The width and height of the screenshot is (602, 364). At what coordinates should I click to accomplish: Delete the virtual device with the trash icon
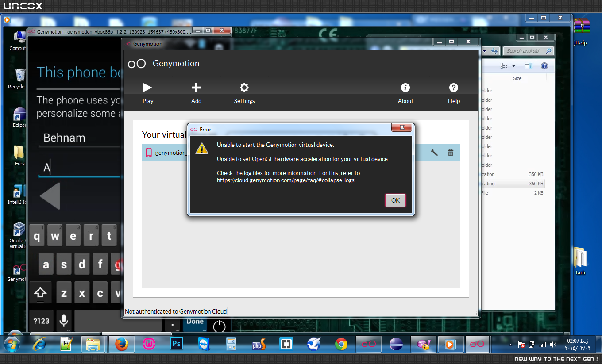pos(451,153)
